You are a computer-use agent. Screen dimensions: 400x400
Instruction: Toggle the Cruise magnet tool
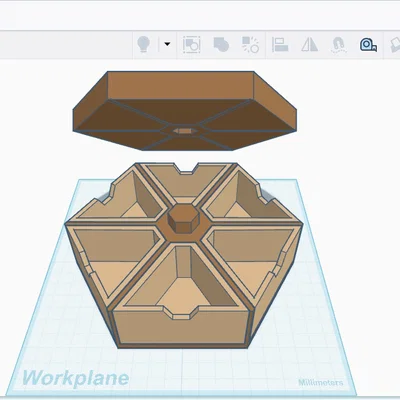[x=339, y=45]
